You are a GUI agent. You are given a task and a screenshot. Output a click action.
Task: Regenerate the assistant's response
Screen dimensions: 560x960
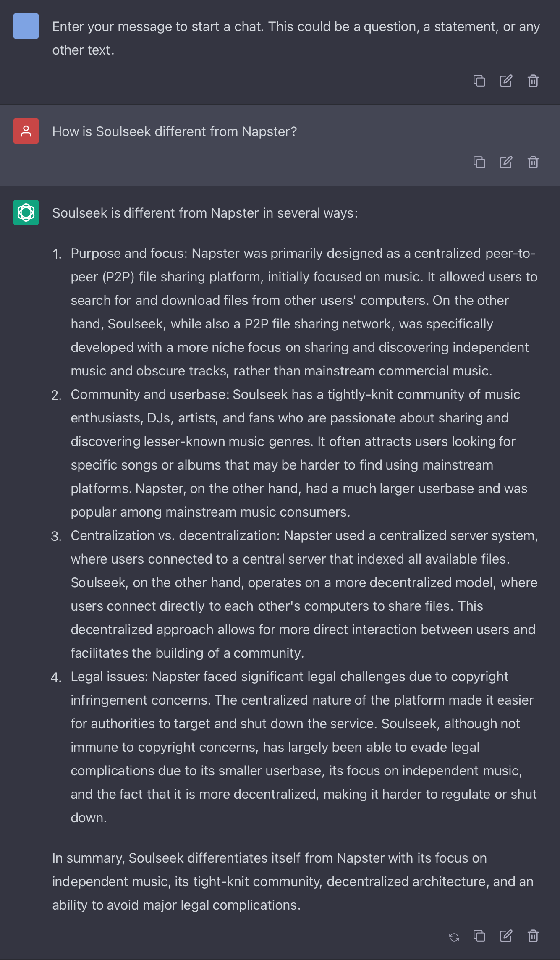454,936
